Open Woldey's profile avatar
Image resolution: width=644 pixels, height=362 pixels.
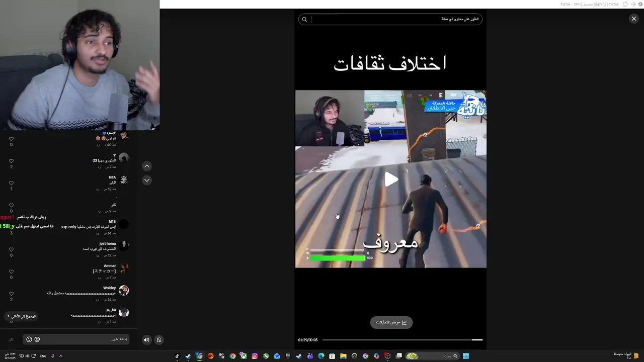click(x=124, y=290)
